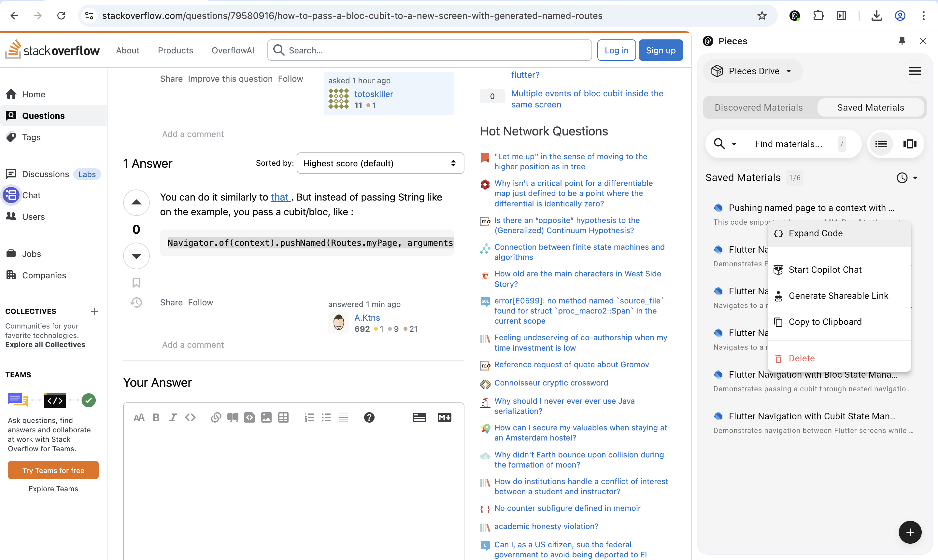Viewport: 938px width, 560px height.
Task: Open Chrome extensions puzzle icon
Action: click(818, 16)
